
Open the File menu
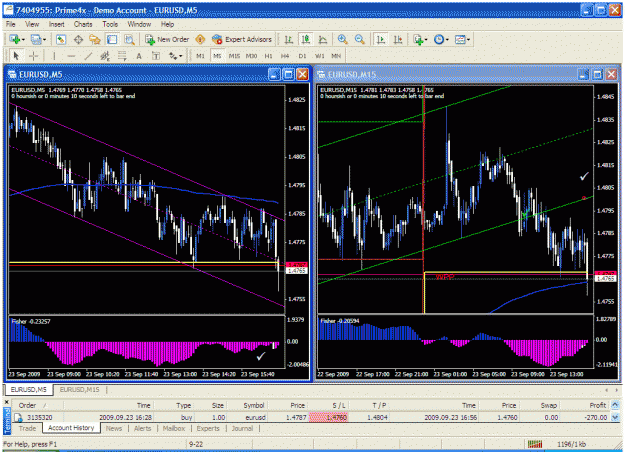(10, 24)
